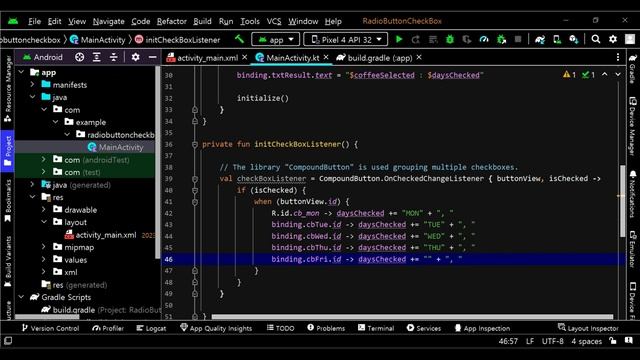Click the Debug app bug icon
This screenshot has width=640, height=360.
[x=450, y=39]
